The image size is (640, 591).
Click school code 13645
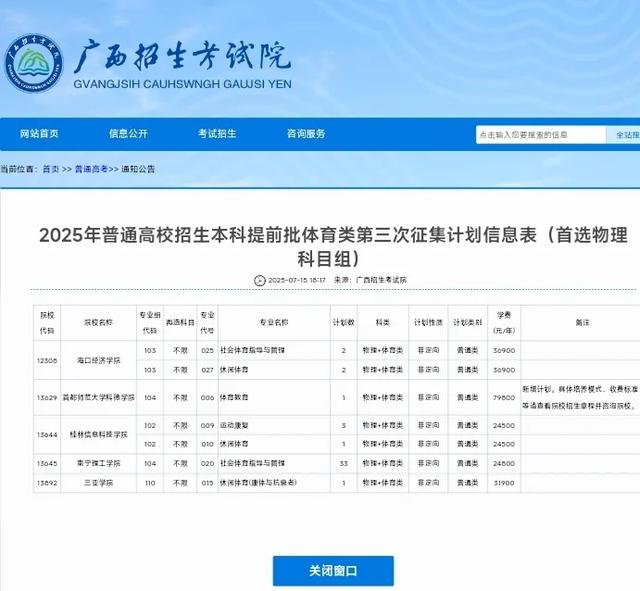point(47,463)
